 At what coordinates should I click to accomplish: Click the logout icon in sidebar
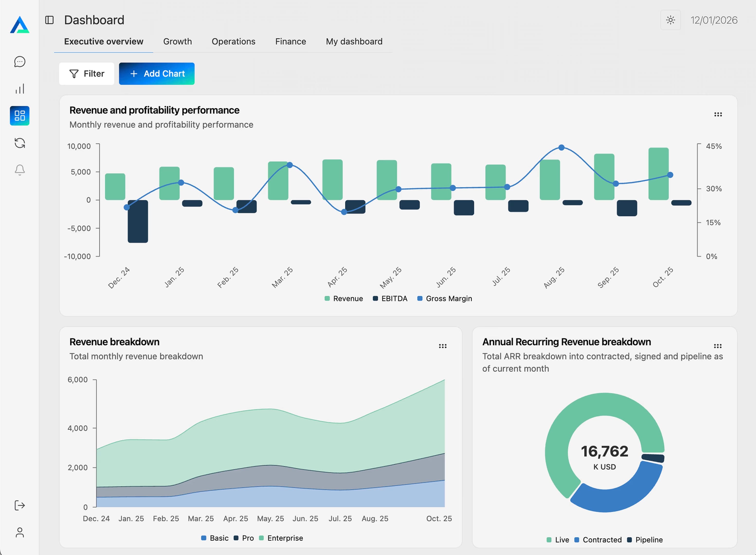pos(20,505)
